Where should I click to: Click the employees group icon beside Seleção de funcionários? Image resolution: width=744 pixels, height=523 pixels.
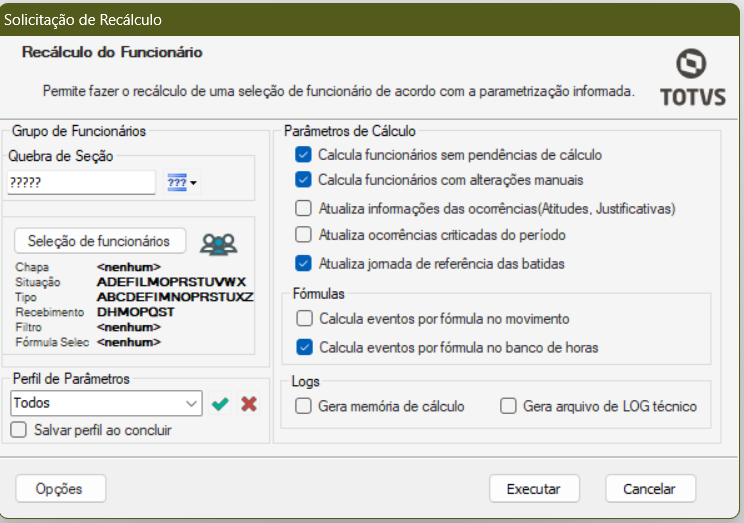pos(218,244)
